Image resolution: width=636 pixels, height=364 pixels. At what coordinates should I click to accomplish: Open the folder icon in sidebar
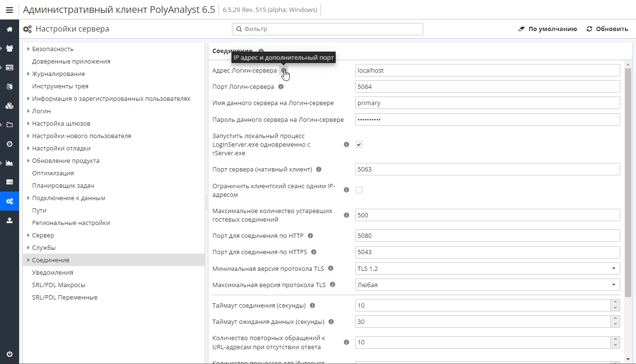click(10, 125)
